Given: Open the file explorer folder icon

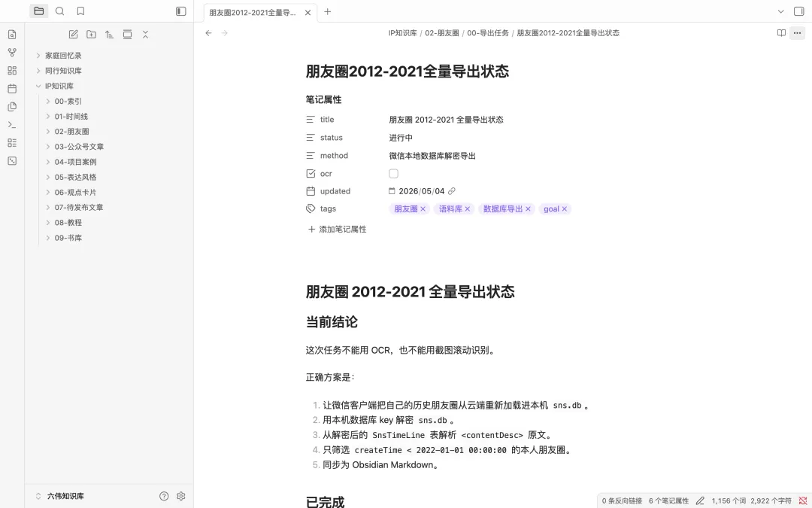Looking at the screenshot, I should tap(39, 11).
